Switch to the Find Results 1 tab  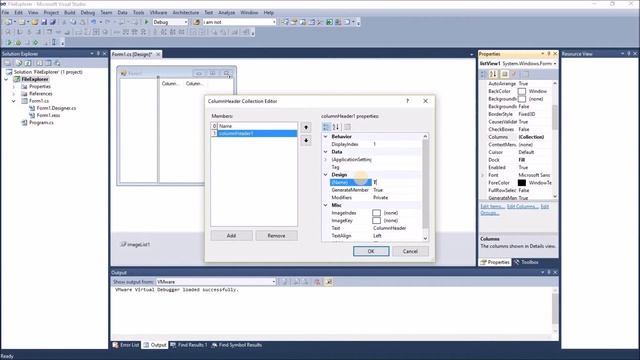point(189,345)
